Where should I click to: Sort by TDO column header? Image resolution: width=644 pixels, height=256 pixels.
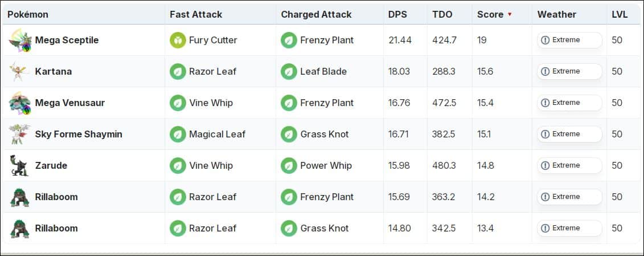[x=442, y=14]
